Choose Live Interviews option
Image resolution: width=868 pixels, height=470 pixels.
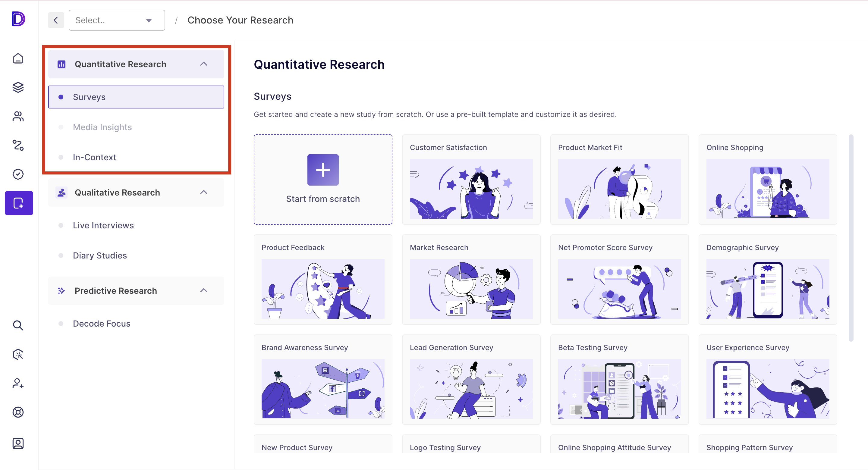pyautogui.click(x=103, y=225)
